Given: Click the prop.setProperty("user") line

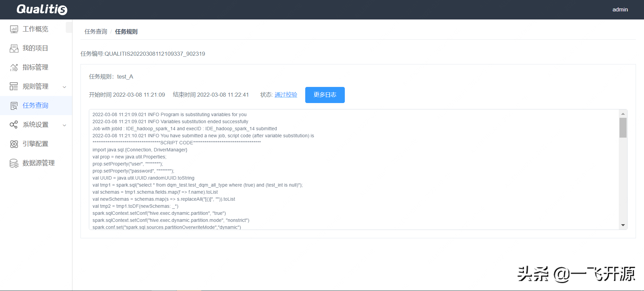Looking at the screenshot, I should tap(128, 164).
